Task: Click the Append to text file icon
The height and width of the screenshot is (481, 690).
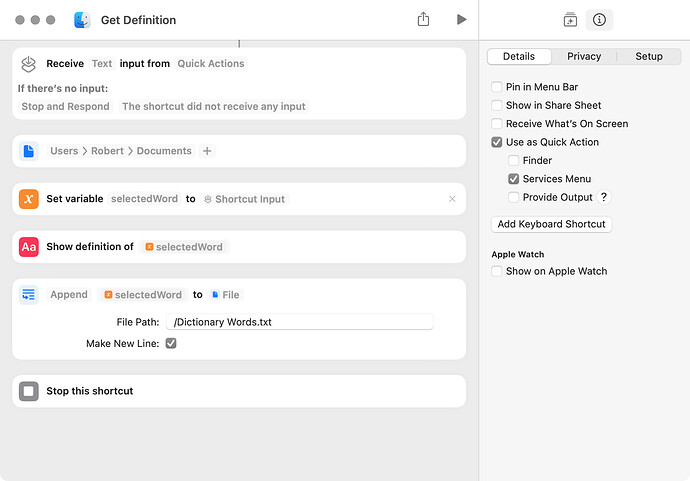Action: [29, 295]
